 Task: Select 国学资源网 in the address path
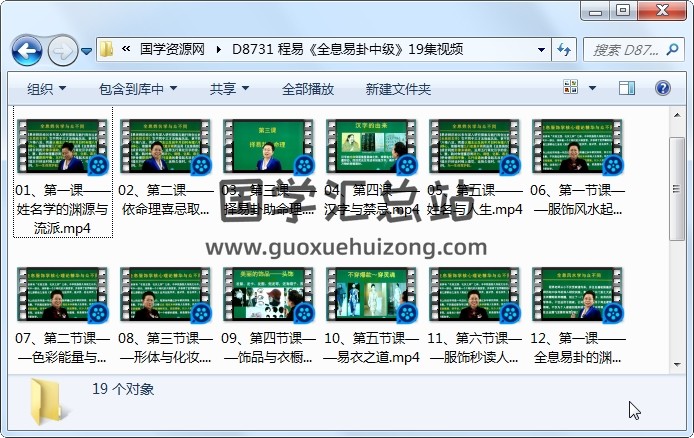[x=172, y=49]
